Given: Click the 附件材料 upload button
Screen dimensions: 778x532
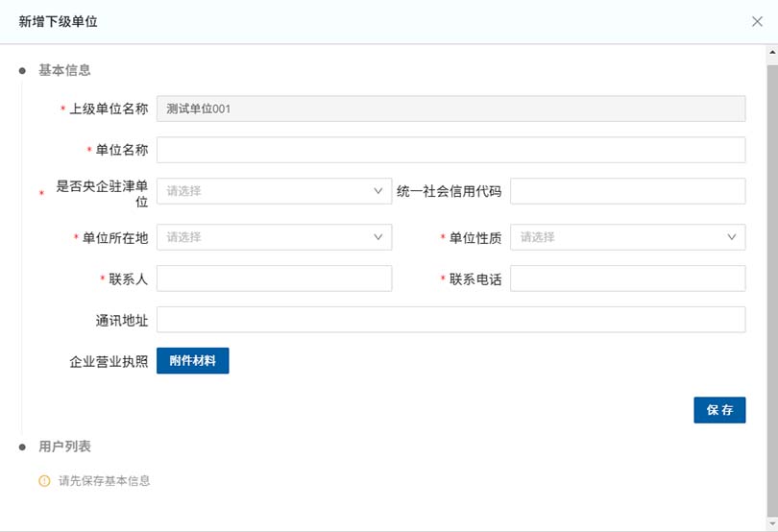Looking at the screenshot, I should (192, 361).
